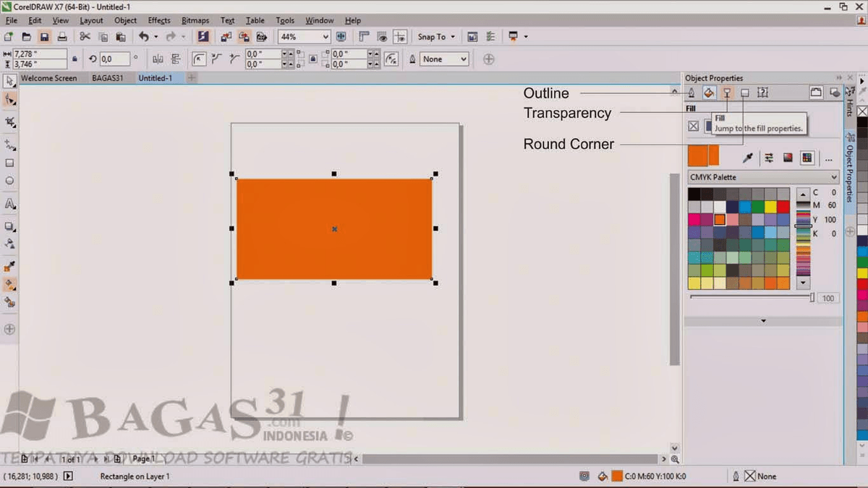Viewport: 868px width, 488px height.
Task: Open the Transparency properties in Object Properties
Action: point(728,93)
